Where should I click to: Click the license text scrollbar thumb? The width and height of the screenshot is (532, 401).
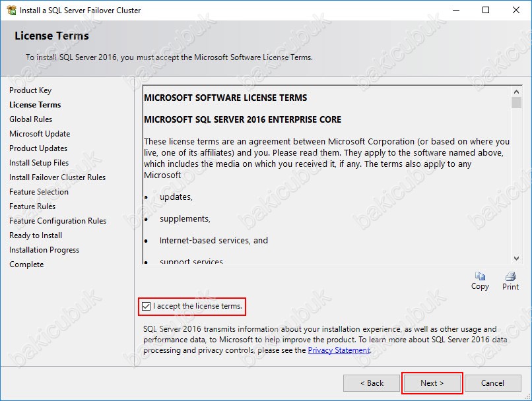[x=516, y=102]
